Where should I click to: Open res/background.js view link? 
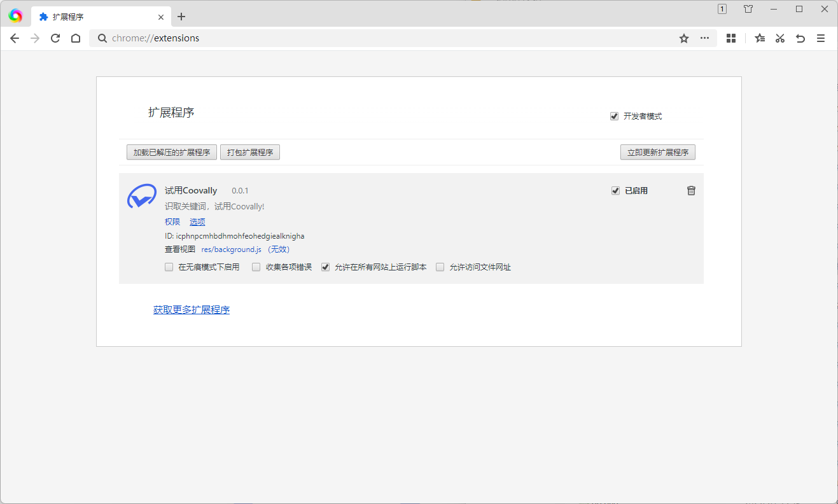tap(232, 249)
